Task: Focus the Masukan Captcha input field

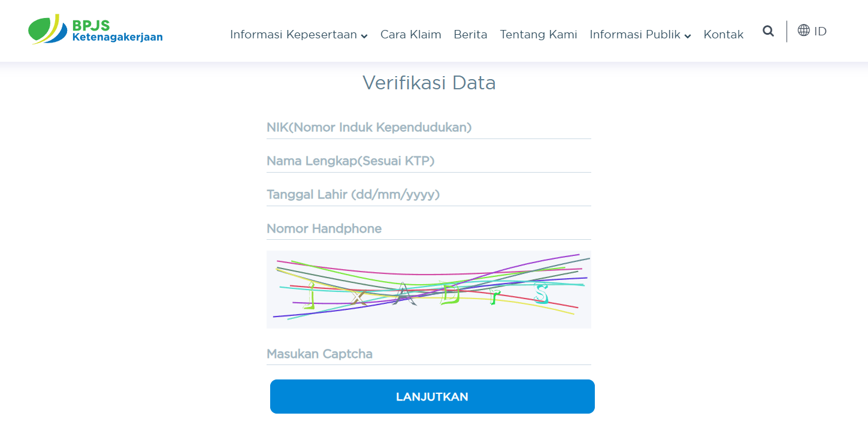Action: (x=428, y=354)
